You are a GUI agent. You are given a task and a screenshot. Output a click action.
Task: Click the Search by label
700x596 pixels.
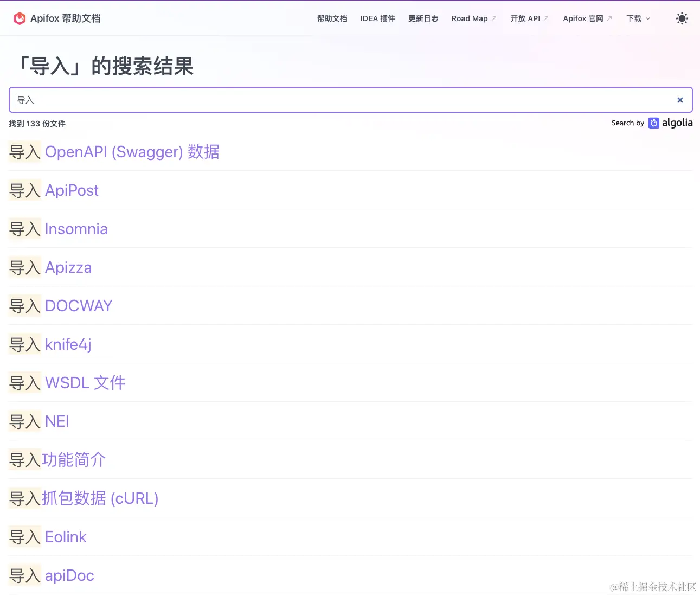tap(628, 123)
